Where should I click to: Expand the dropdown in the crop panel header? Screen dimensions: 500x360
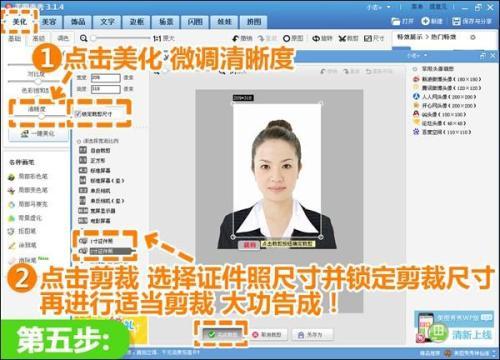(x=426, y=55)
